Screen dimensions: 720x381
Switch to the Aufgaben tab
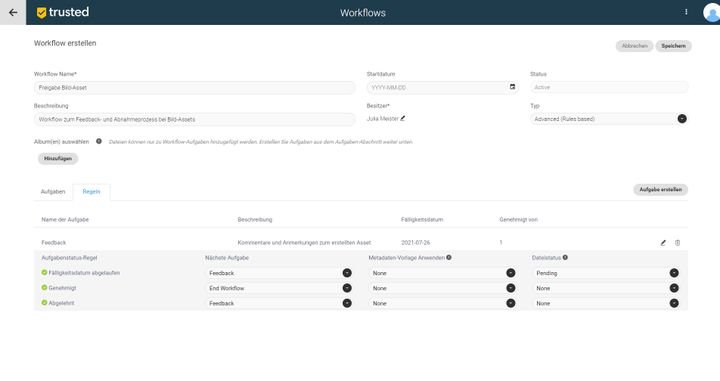[53, 192]
